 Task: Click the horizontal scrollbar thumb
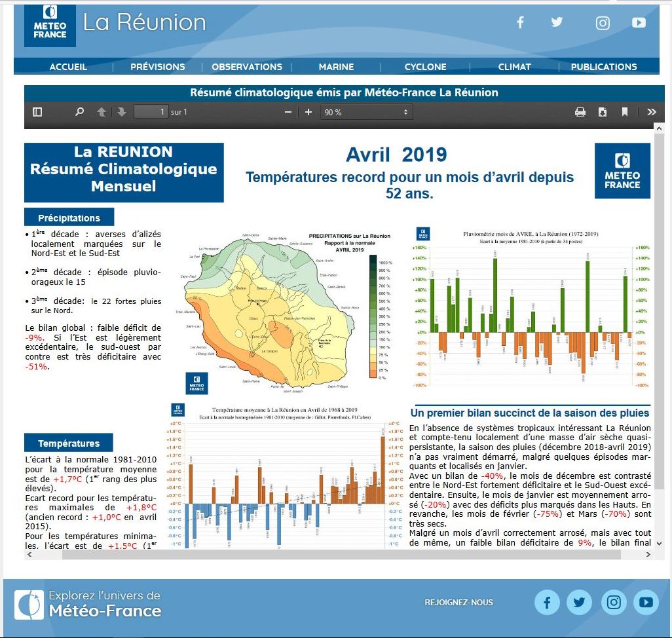click(341, 554)
